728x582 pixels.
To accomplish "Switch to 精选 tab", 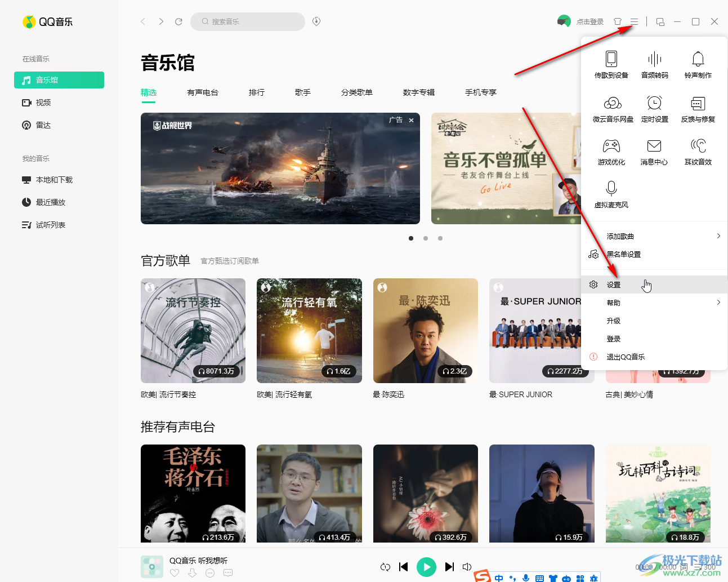I will coord(149,92).
